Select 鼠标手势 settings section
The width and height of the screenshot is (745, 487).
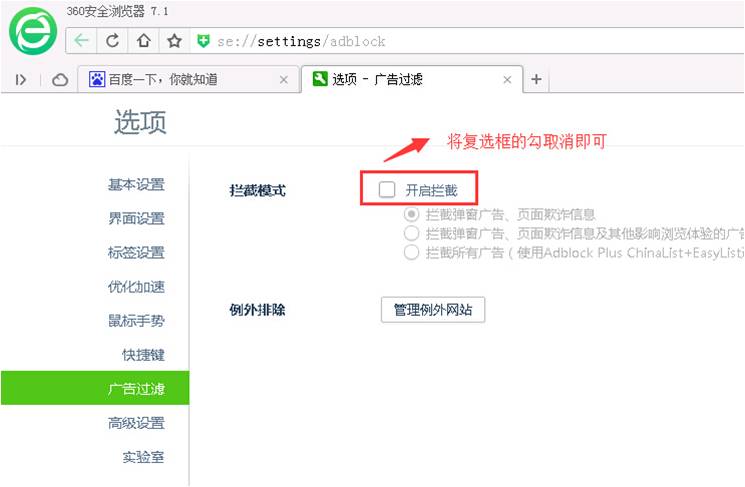(136, 321)
